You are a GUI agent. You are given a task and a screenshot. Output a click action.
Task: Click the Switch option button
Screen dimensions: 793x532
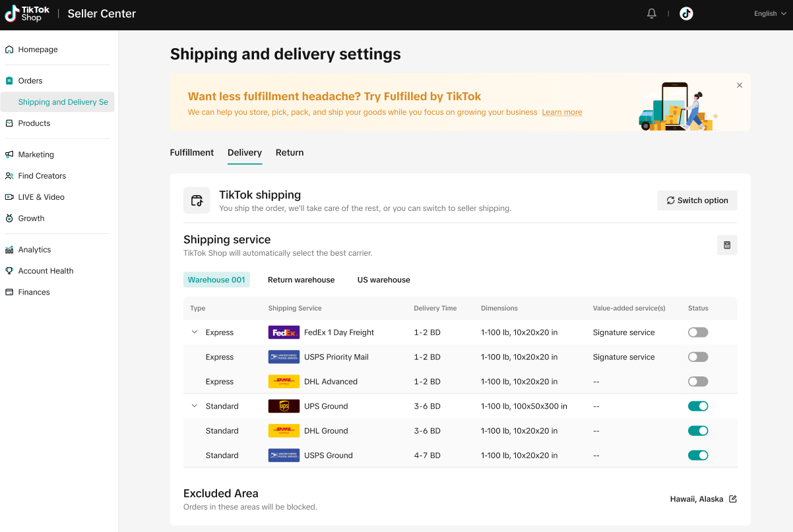click(697, 200)
